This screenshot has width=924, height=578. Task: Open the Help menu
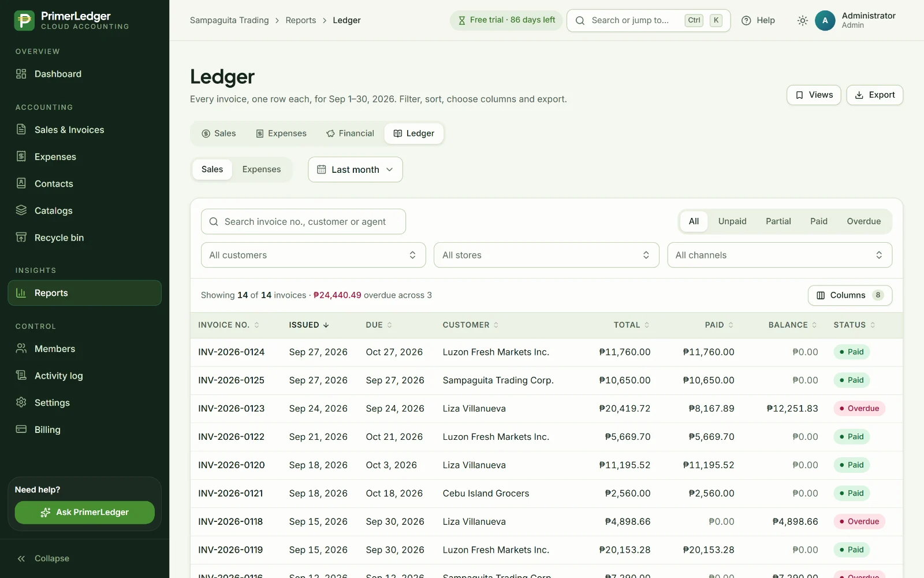(x=758, y=20)
